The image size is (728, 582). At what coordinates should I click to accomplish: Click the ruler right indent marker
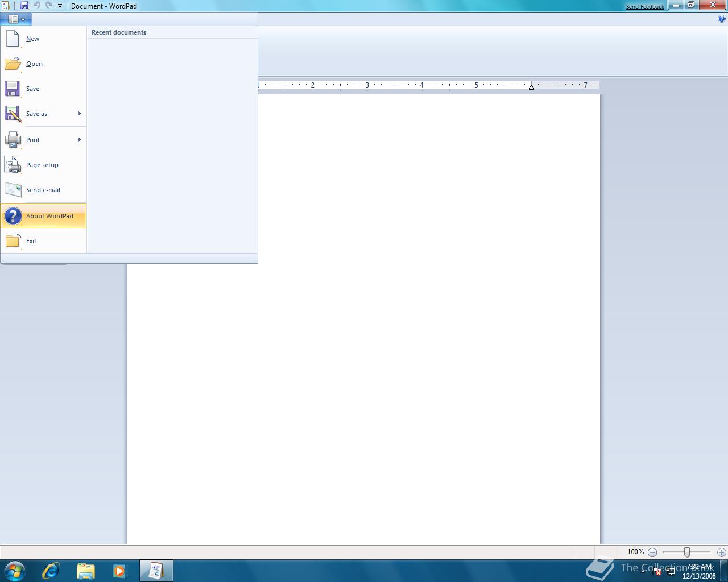click(531, 87)
